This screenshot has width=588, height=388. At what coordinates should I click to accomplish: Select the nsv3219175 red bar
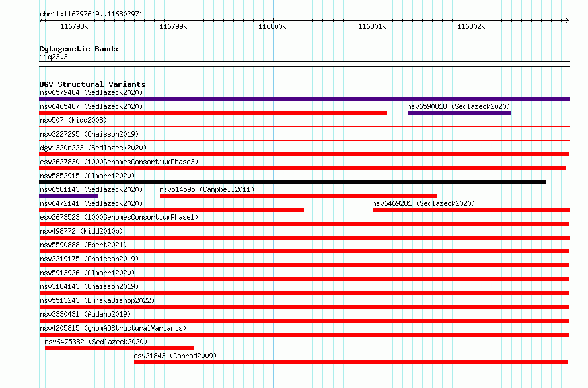point(304,265)
